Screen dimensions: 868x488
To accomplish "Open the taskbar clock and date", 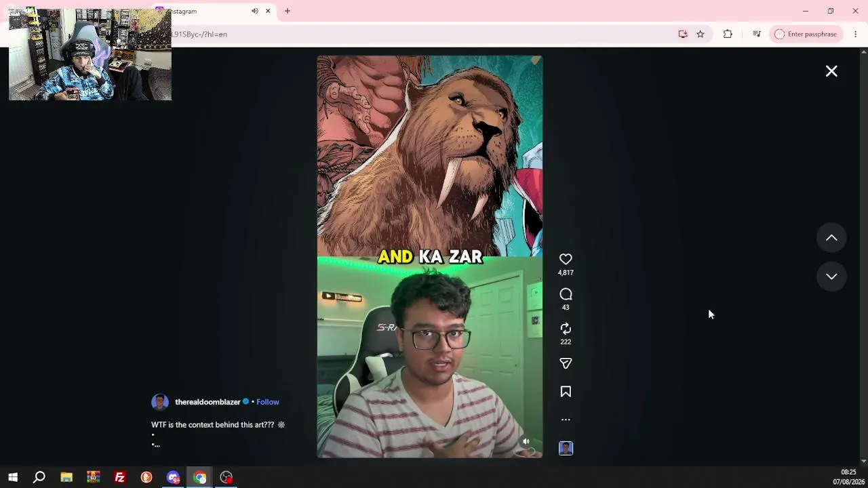I will 848,477.
